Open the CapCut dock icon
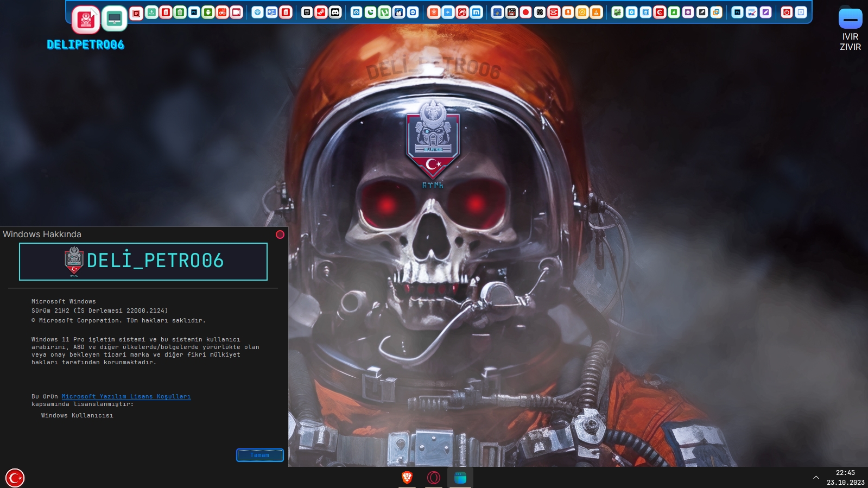The image size is (868, 488). [554, 12]
